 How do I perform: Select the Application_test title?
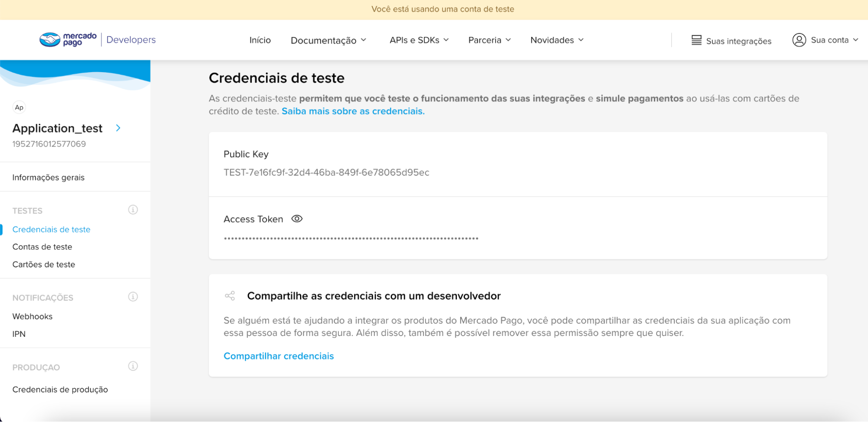click(57, 128)
